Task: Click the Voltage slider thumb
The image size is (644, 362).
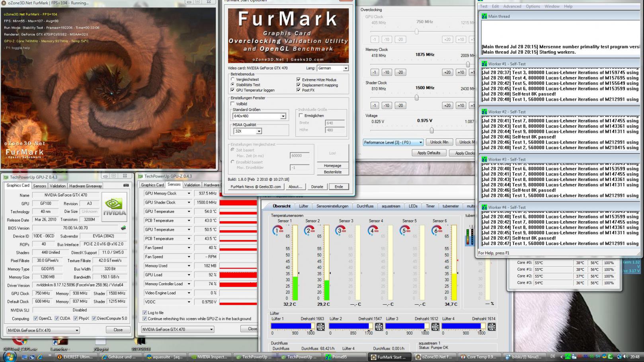Action: click(x=431, y=130)
